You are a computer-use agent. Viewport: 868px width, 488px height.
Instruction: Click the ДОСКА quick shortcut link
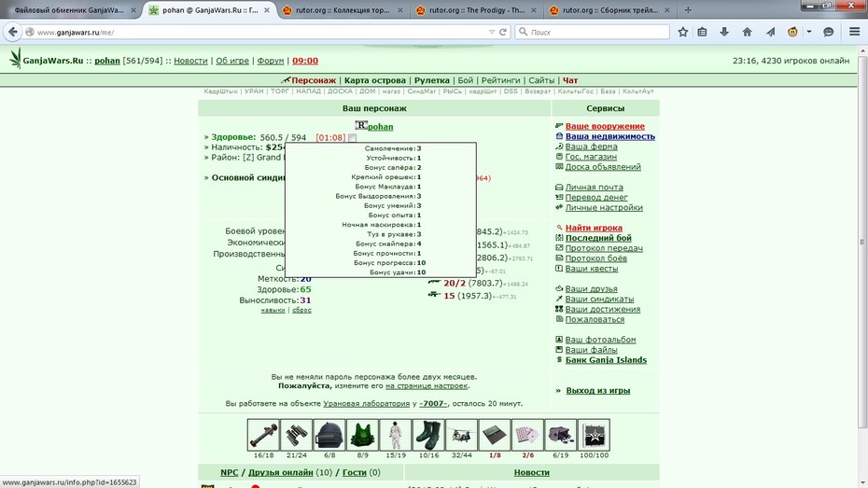[340, 91]
